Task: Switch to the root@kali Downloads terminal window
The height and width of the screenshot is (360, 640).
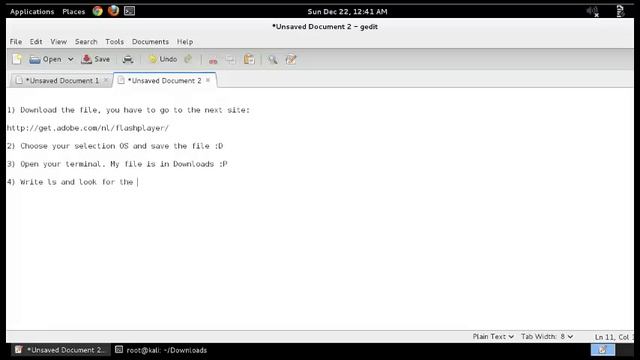Action: (x=162, y=350)
